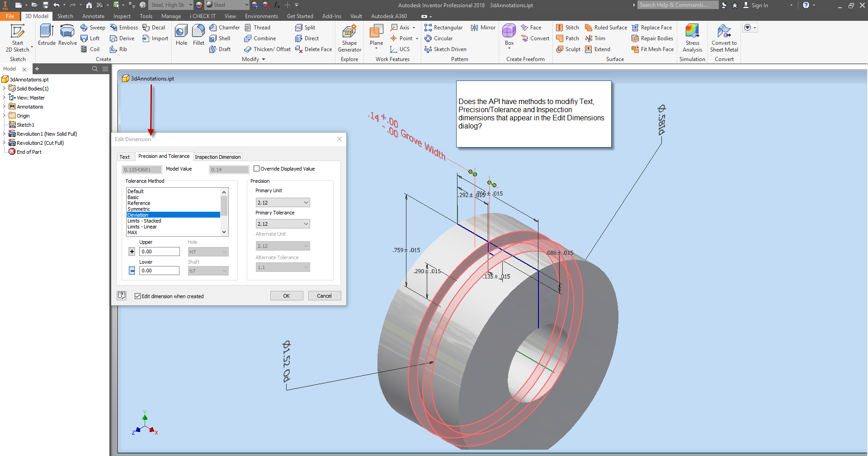Enable Override Displayed Value
The width and height of the screenshot is (868, 456).
click(256, 168)
